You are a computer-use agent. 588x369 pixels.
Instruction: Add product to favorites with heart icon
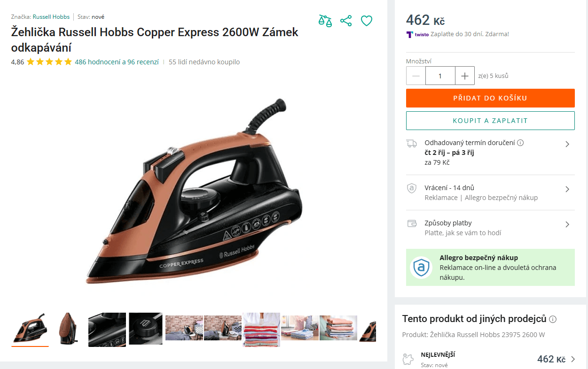coord(367,21)
